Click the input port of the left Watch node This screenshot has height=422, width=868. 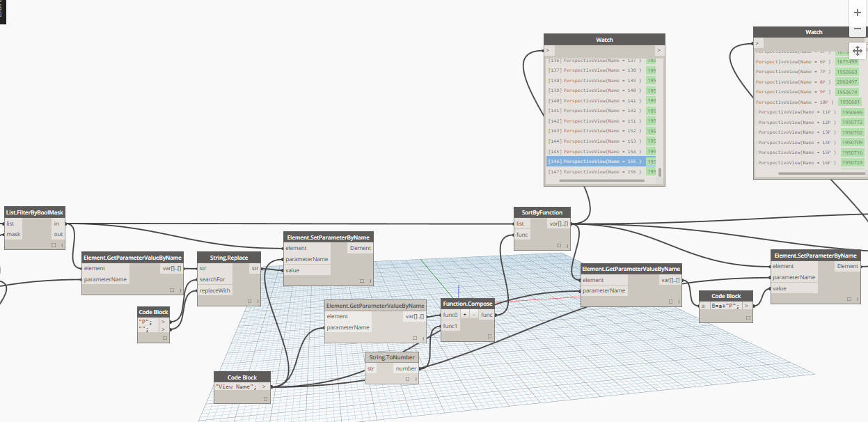point(549,51)
